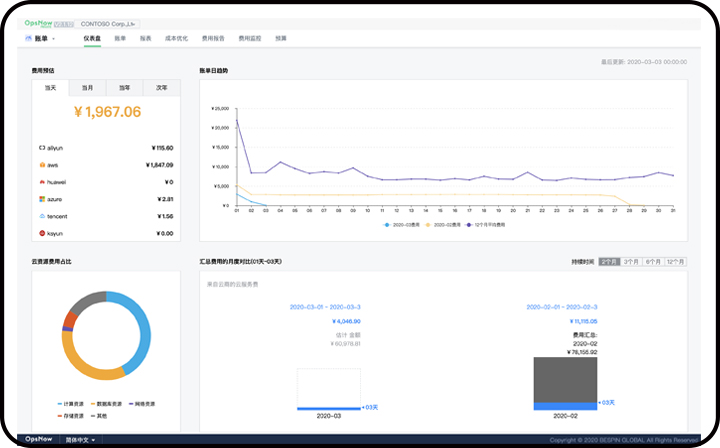Image resolution: width=720 pixels, height=448 pixels.
Task: Select the 6个月 duration button
Action: [x=653, y=262]
